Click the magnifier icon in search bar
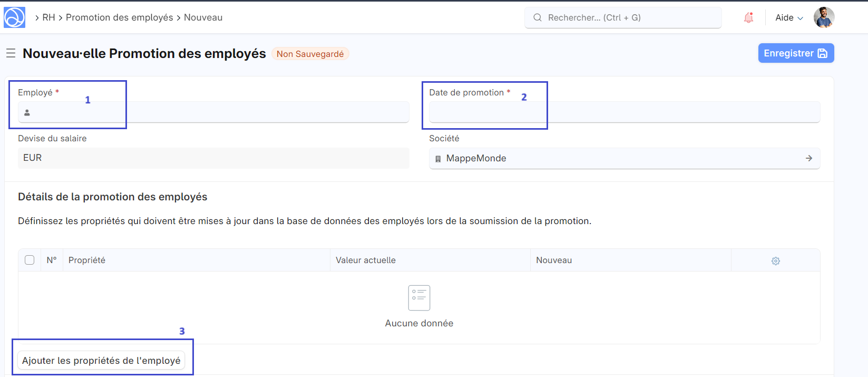Image resolution: width=868 pixels, height=377 pixels. 538,17
